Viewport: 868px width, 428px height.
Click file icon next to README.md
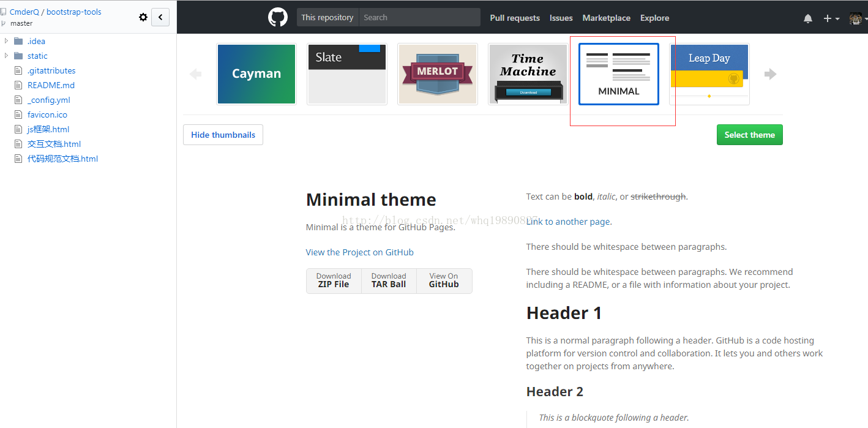[18, 85]
